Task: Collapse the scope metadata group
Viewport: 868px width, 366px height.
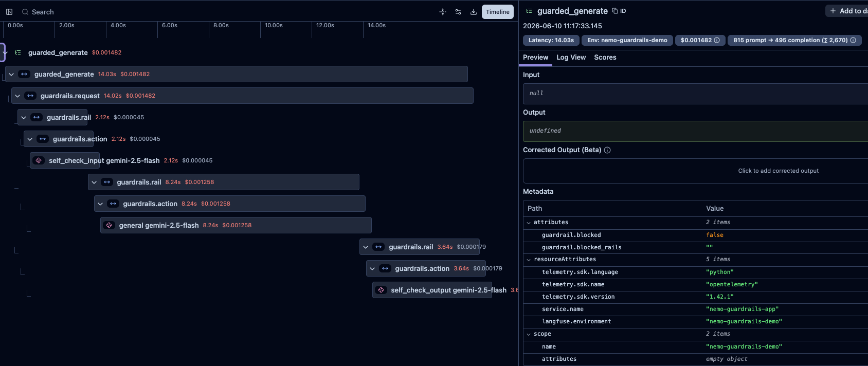Action: [529, 334]
